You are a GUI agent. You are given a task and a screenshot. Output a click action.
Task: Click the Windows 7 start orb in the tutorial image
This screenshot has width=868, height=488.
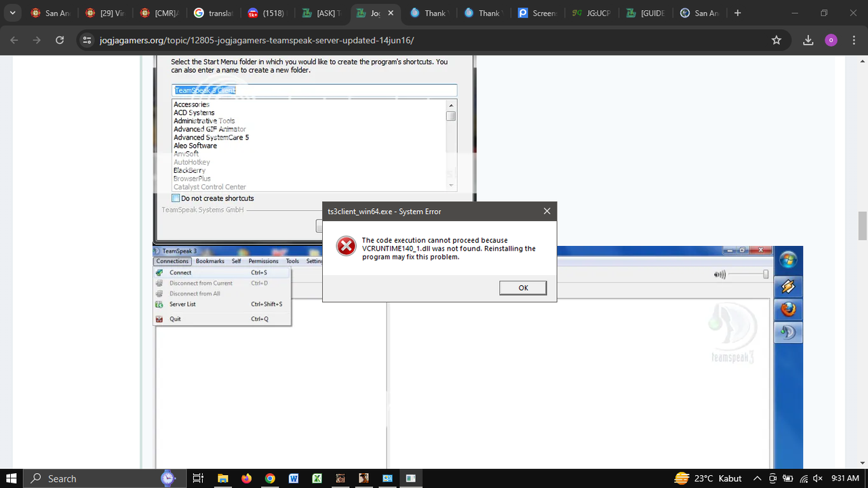point(788,260)
